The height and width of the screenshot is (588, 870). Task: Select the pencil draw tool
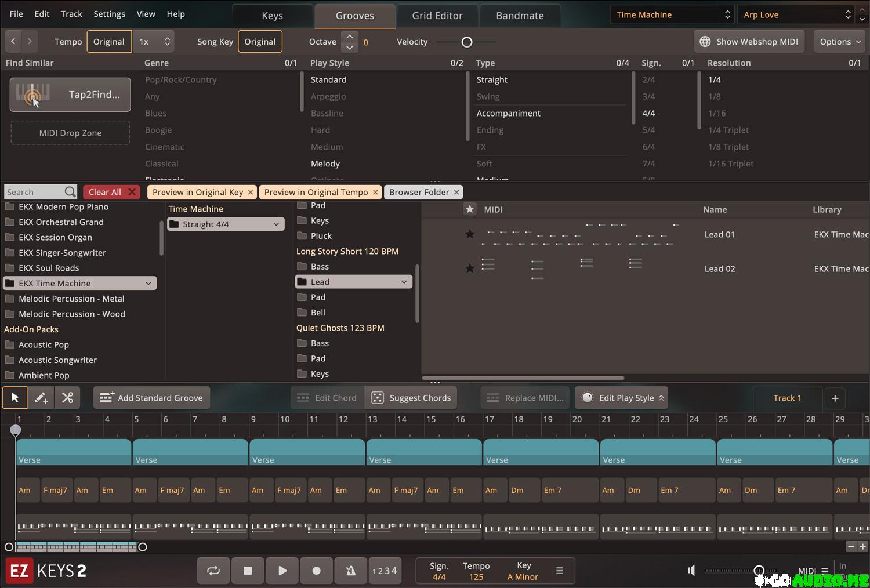click(x=41, y=398)
